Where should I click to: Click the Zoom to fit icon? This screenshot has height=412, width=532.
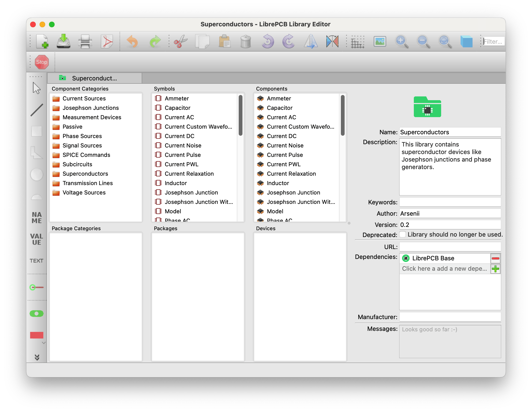(445, 41)
